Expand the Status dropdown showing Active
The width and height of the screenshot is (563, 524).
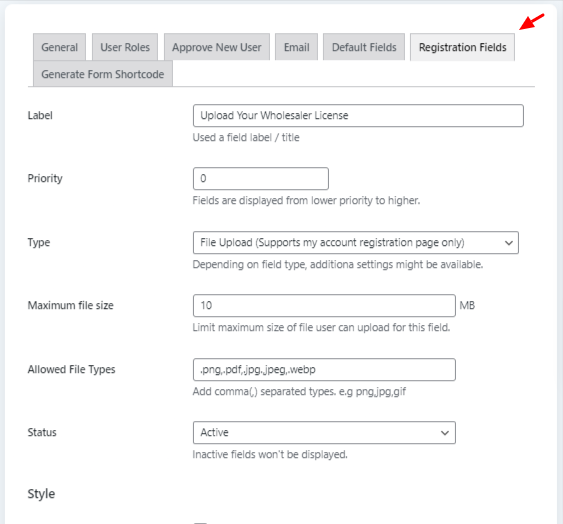324,432
